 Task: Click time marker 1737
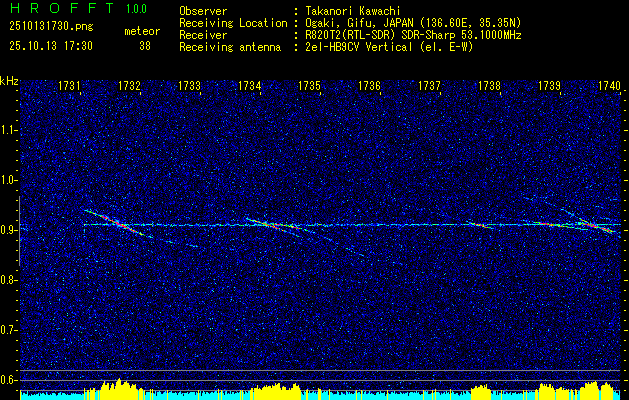tap(429, 85)
